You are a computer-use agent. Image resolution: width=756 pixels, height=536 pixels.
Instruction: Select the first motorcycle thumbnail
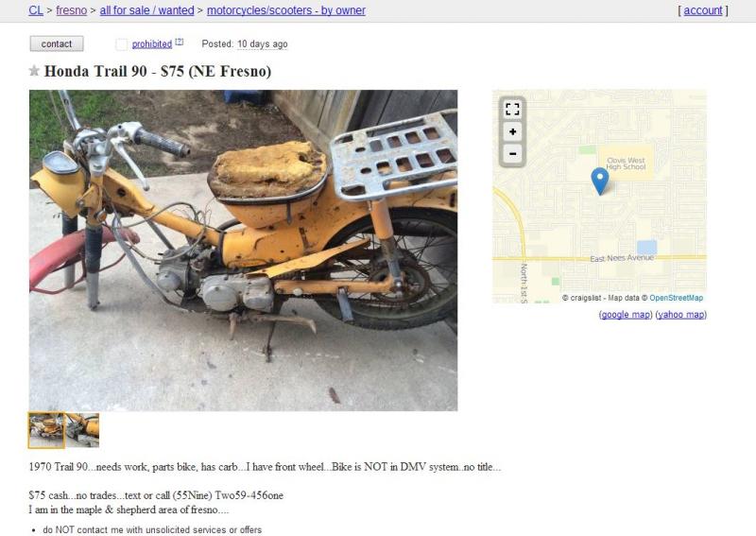coord(46,430)
